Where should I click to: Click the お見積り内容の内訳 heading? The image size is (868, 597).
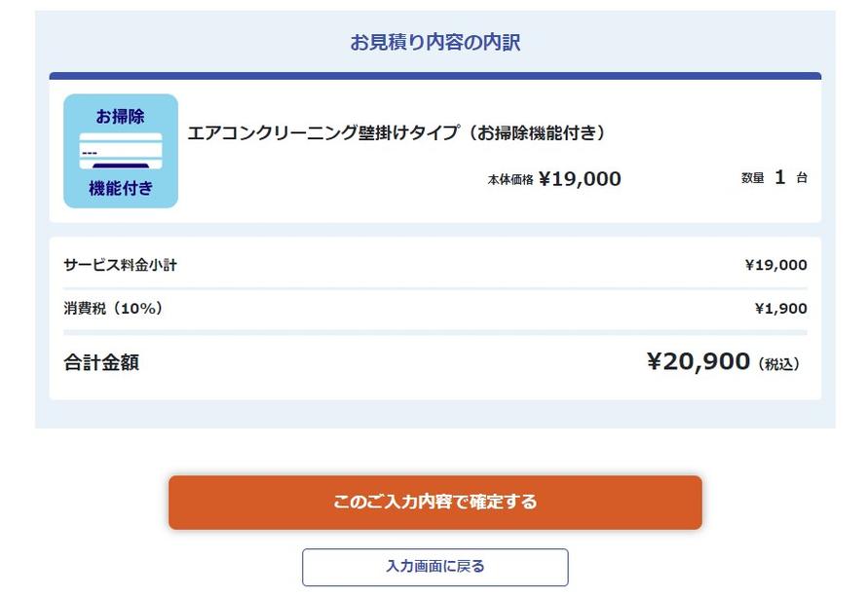(434, 43)
